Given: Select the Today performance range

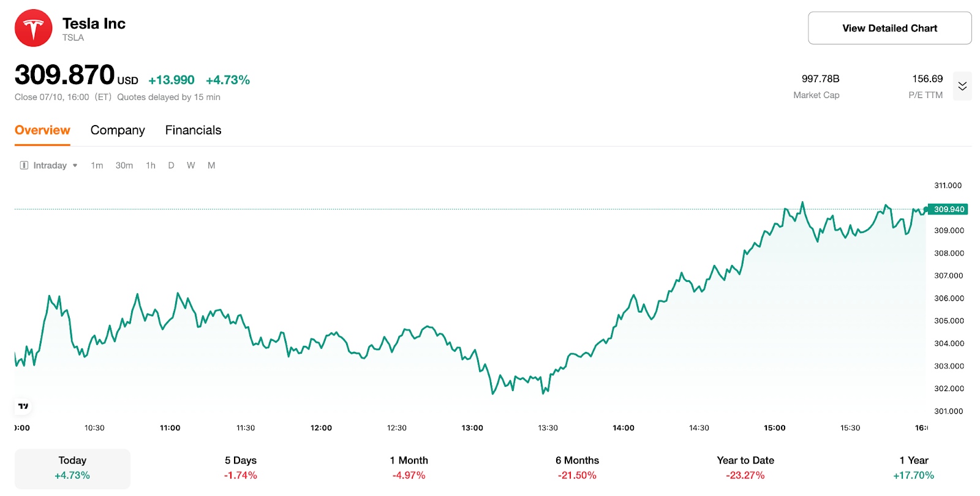Looking at the screenshot, I should pos(72,467).
